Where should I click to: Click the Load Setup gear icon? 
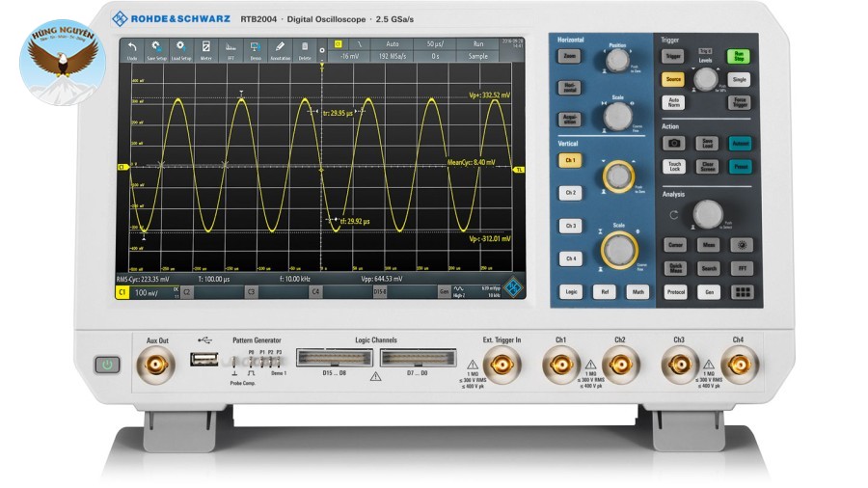tap(180, 49)
